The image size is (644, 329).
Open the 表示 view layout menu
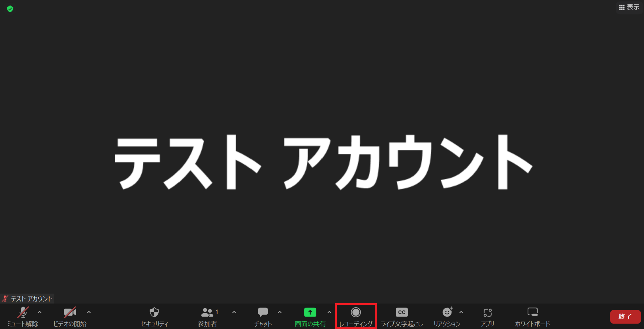[629, 7]
